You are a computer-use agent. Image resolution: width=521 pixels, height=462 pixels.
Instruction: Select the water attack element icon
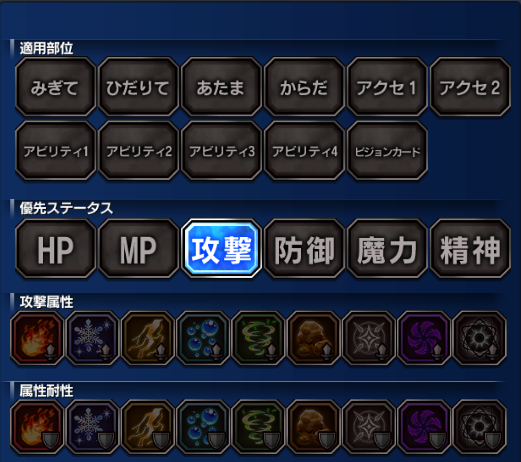coord(203,338)
